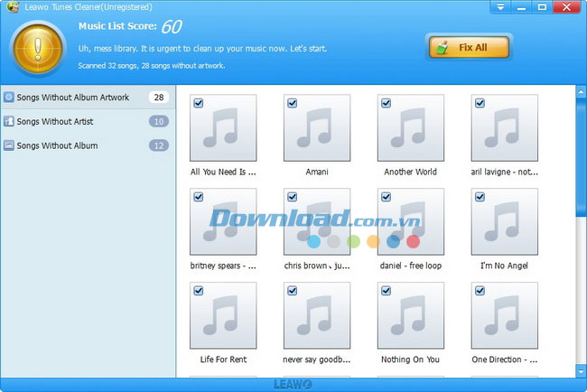
Task: Click the Songs Without Album Artwork disc icon
Action: (x=9, y=98)
